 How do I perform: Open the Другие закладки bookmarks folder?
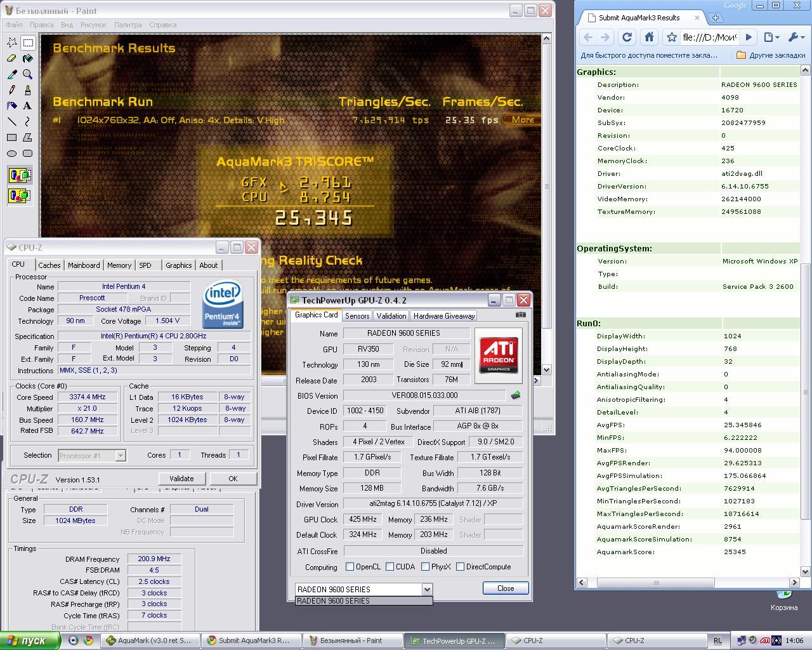click(770, 55)
